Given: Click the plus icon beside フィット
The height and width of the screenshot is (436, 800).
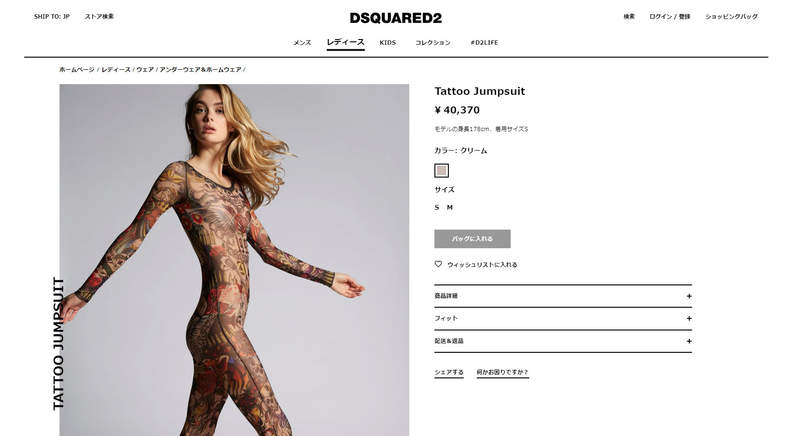Looking at the screenshot, I should [689, 318].
